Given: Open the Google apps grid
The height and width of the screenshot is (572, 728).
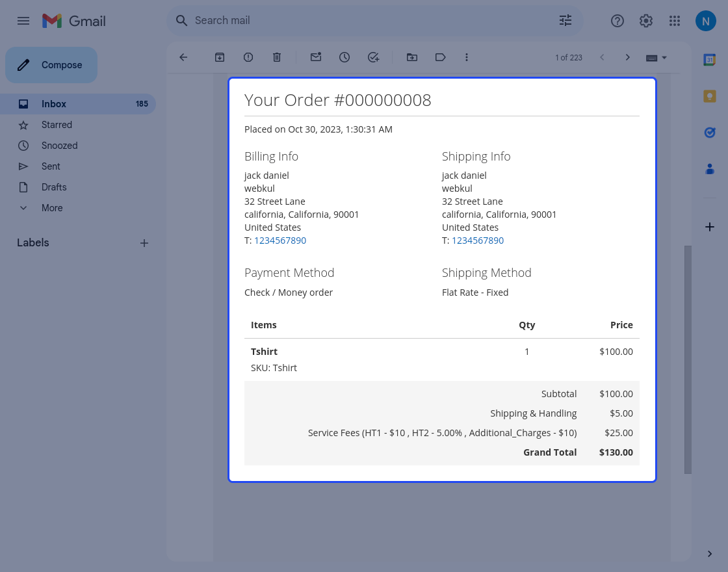Looking at the screenshot, I should click(x=675, y=21).
